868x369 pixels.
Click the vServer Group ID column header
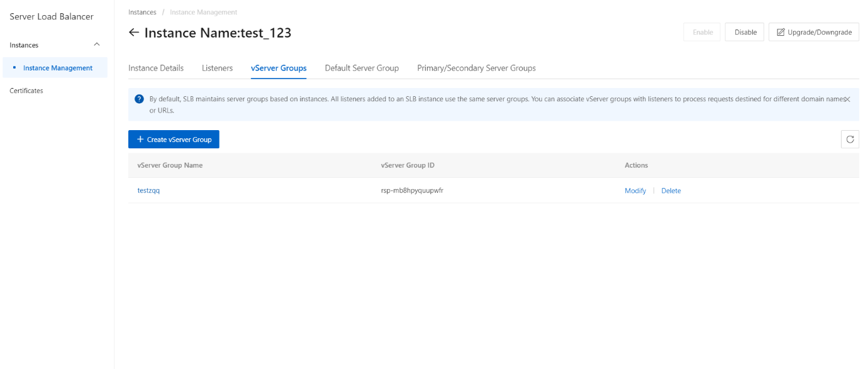[408, 165]
